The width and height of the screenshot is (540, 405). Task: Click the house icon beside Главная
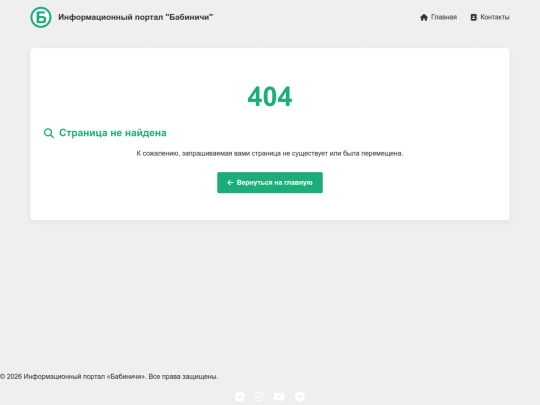click(424, 17)
